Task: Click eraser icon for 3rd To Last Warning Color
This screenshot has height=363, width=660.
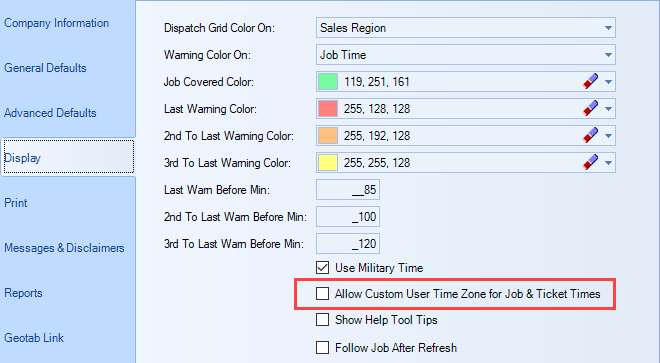Action: 591,162
